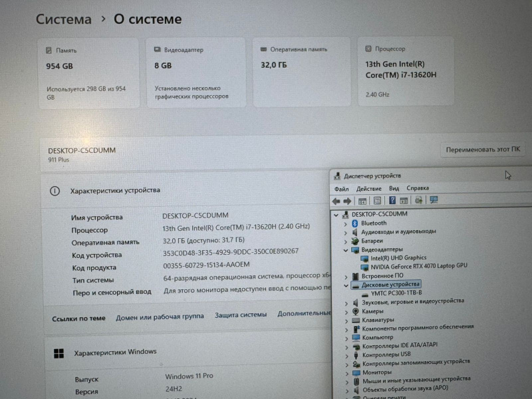Screen dimensions: 532x399
Task: Open the Справка menu
Action: 418,188
